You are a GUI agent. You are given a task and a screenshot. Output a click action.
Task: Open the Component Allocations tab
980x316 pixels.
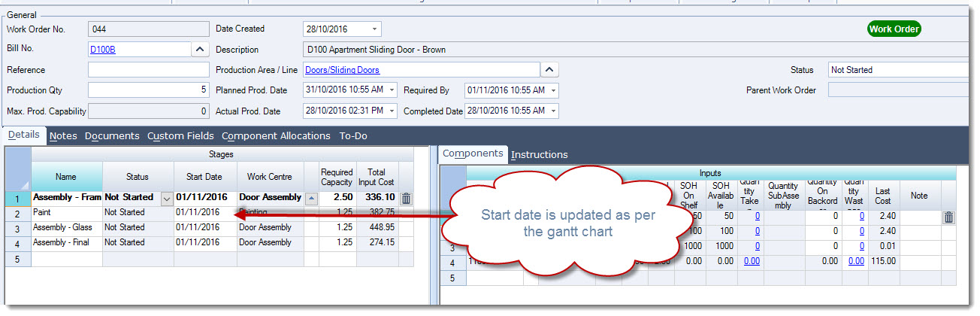click(276, 136)
